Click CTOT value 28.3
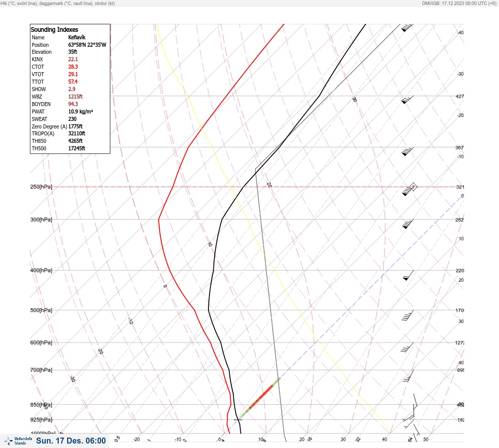 (73, 67)
